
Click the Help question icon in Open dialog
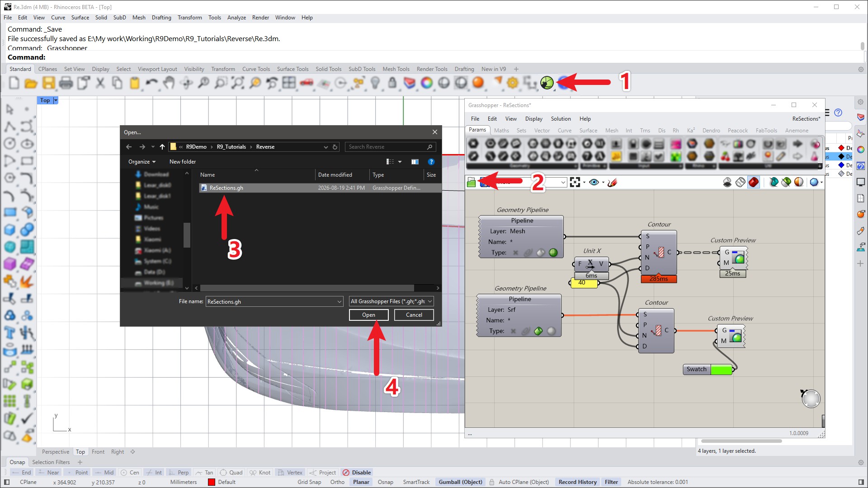pyautogui.click(x=431, y=162)
